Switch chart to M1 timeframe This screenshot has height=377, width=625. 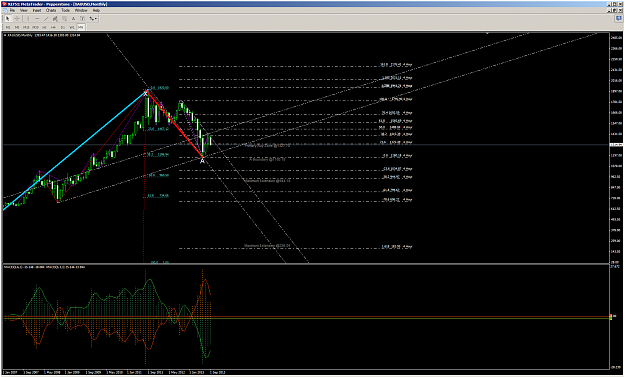(8, 27)
